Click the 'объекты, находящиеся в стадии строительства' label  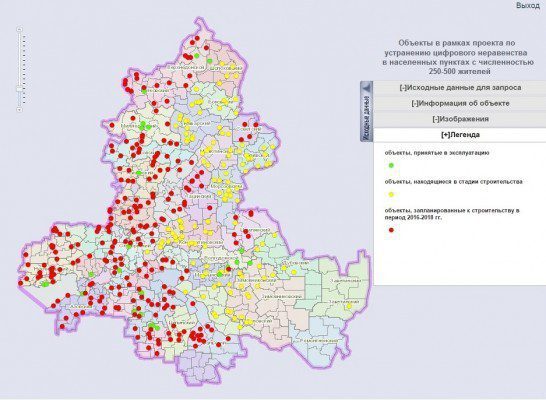click(x=453, y=182)
